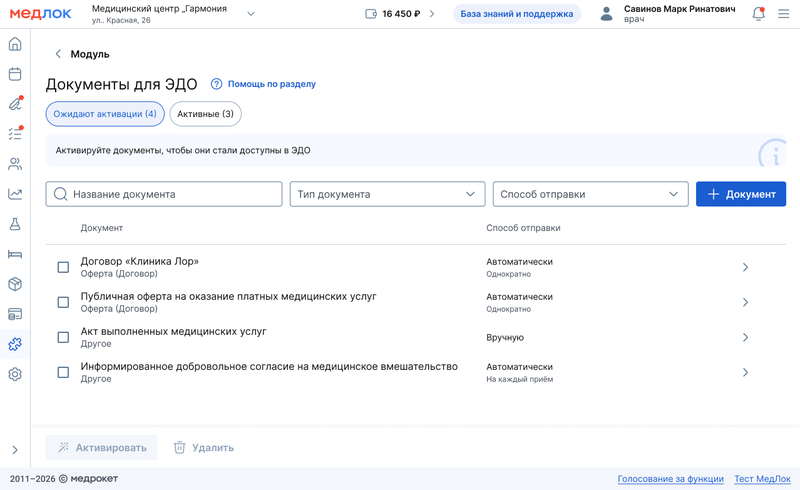Check the Информированное добровольное согласие checkbox
Viewport: 800px width, 490px height.
point(63,373)
